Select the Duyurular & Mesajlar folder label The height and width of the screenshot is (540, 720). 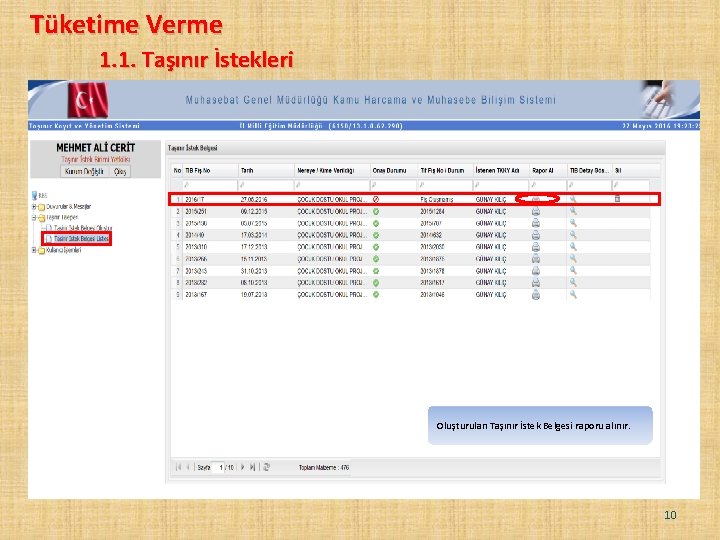[68, 207]
